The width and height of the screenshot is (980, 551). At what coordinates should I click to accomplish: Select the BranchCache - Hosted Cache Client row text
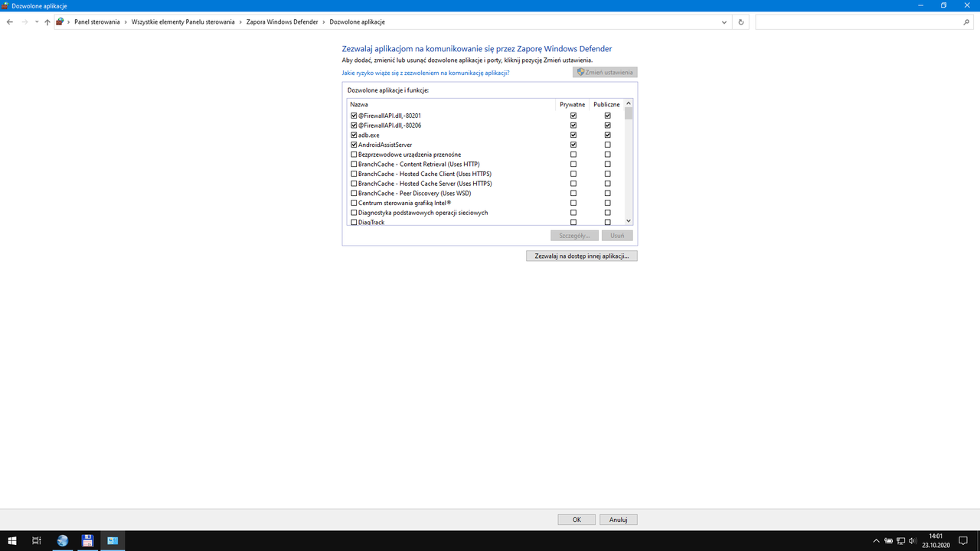(424, 174)
